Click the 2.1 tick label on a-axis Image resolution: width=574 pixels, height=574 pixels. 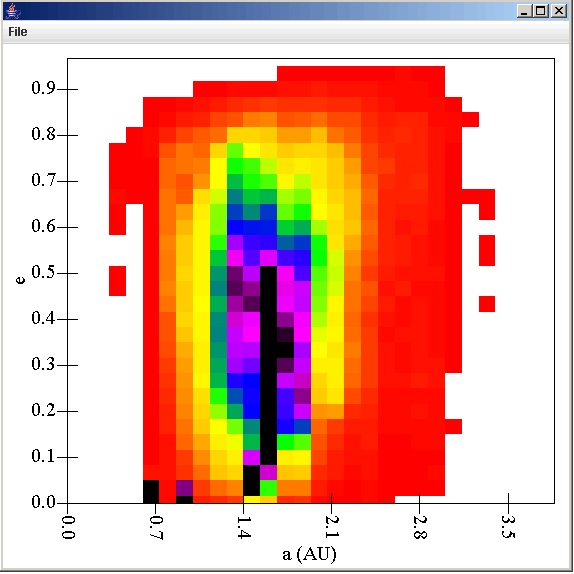tap(332, 527)
